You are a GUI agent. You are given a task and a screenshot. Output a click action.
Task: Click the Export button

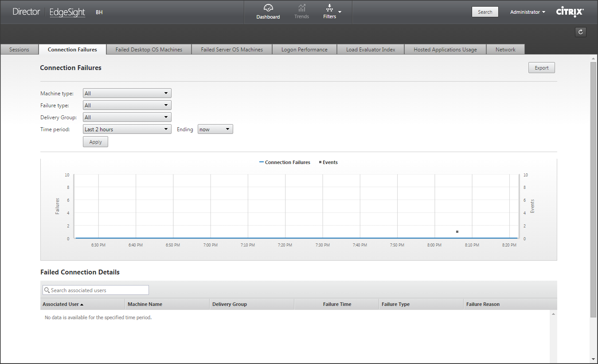541,68
